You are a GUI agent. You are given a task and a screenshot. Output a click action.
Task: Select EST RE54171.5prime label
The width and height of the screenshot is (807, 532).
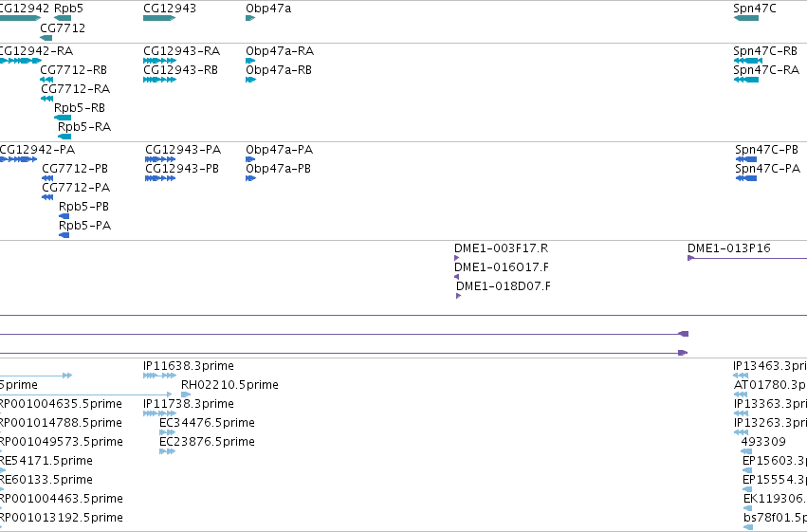(46, 461)
